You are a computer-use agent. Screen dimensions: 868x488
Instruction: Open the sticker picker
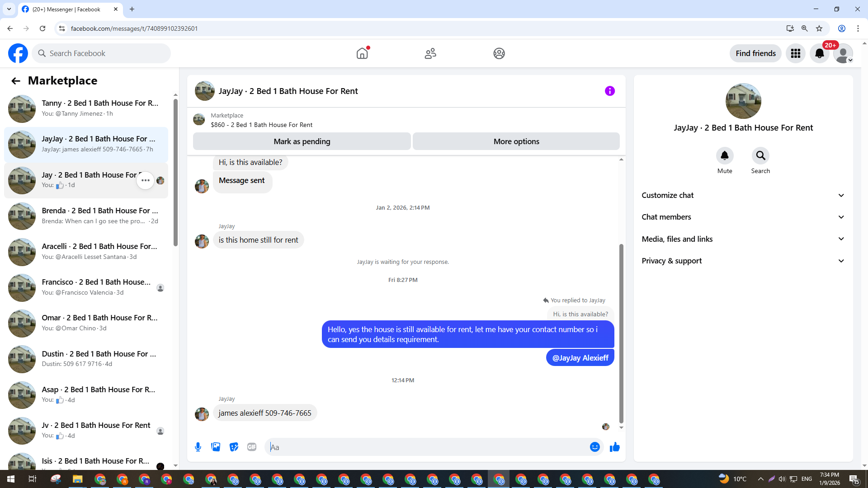coord(234,447)
